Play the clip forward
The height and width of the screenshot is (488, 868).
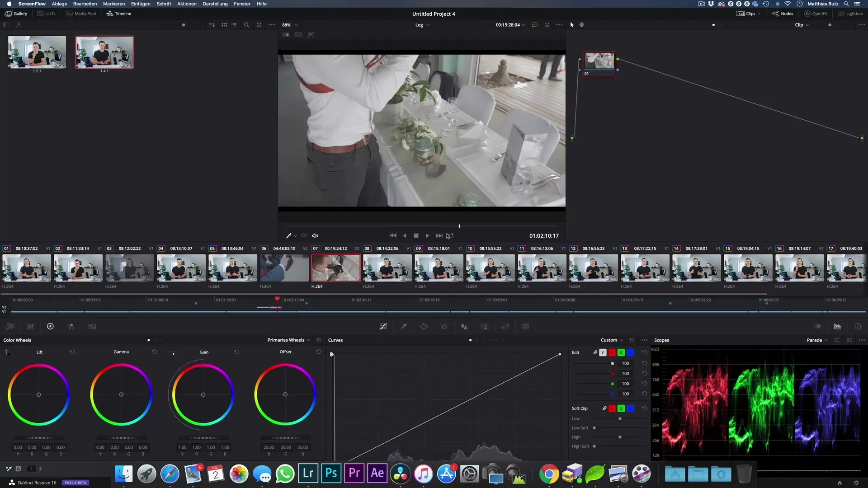point(427,235)
